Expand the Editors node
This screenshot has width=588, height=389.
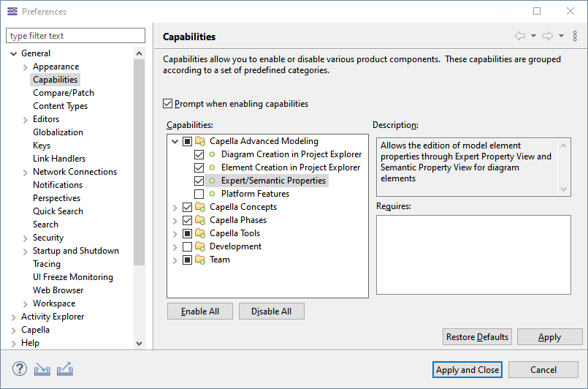click(25, 120)
